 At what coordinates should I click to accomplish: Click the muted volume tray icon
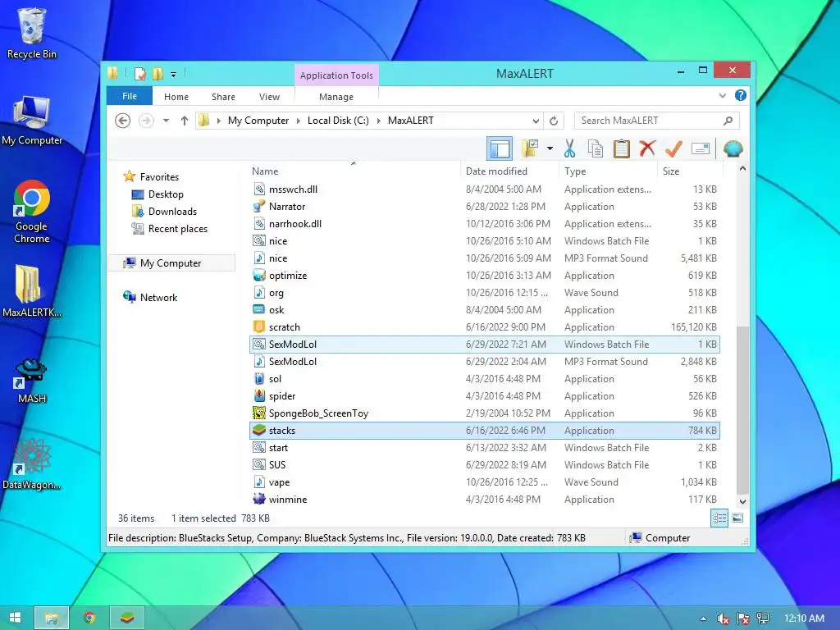[x=724, y=619]
